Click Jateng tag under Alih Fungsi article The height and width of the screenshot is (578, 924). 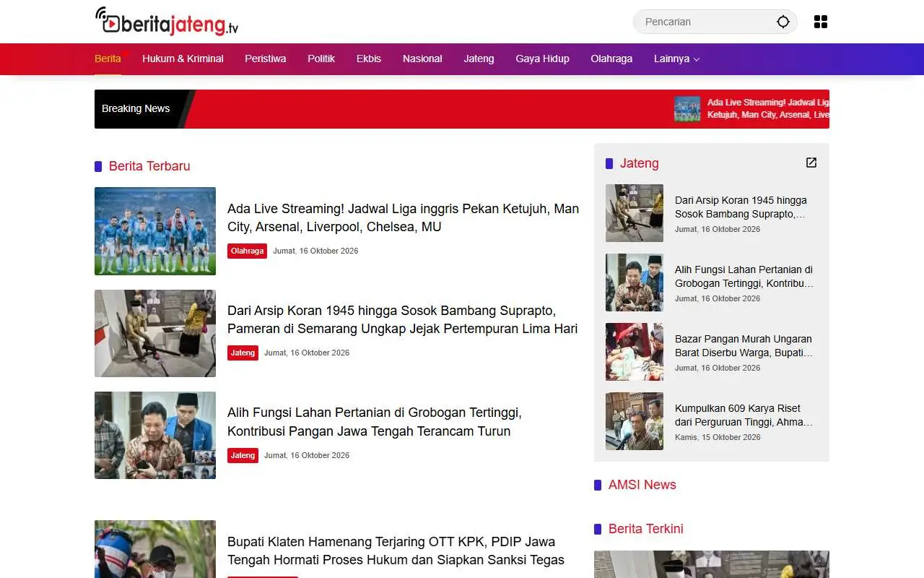tap(243, 455)
